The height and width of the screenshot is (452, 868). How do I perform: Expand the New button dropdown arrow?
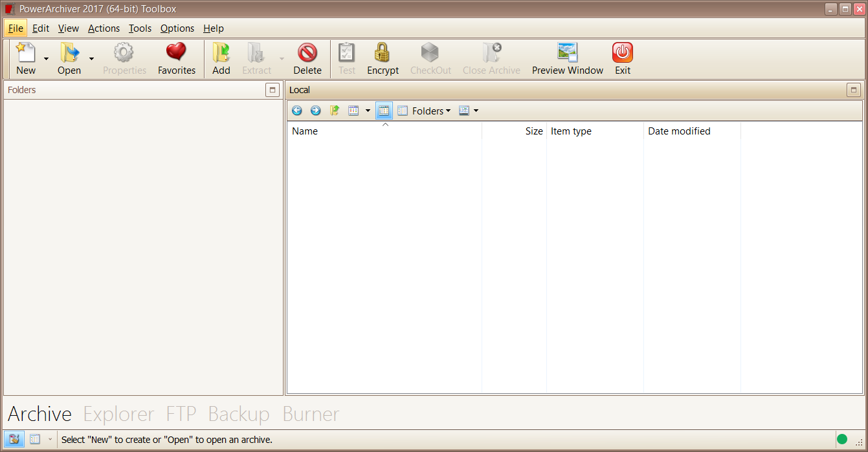click(x=46, y=59)
